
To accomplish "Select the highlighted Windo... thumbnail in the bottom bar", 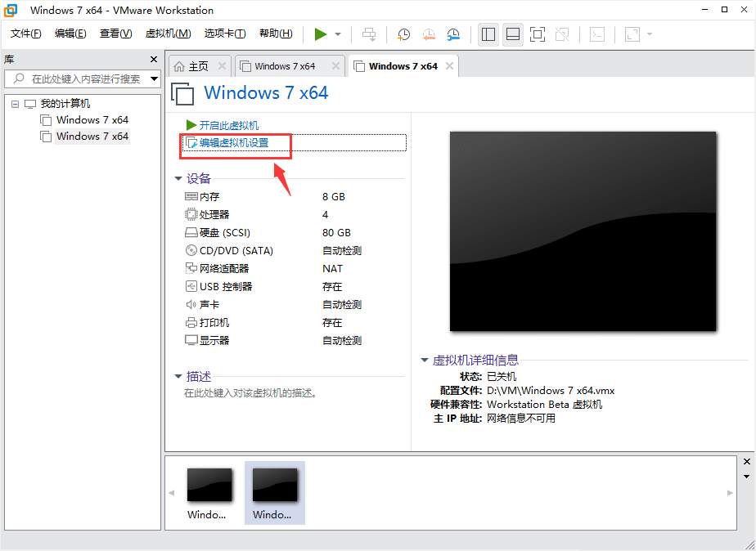I will click(x=275, y=493).
